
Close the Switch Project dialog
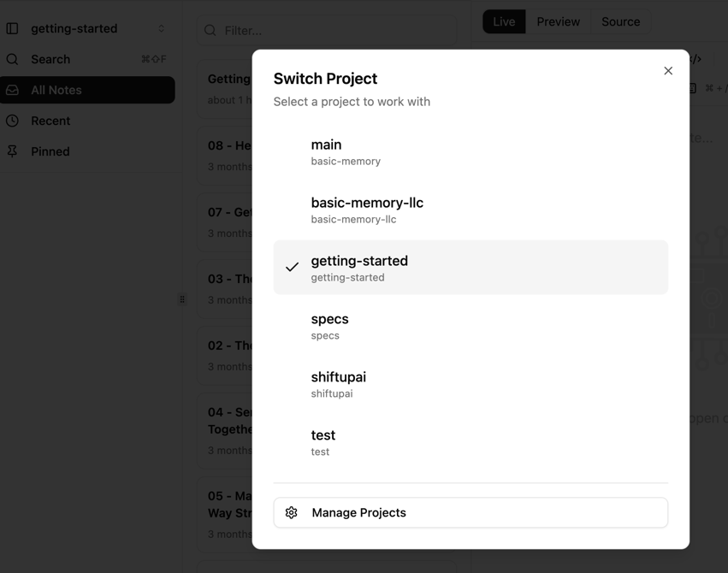tap(668, 71)
